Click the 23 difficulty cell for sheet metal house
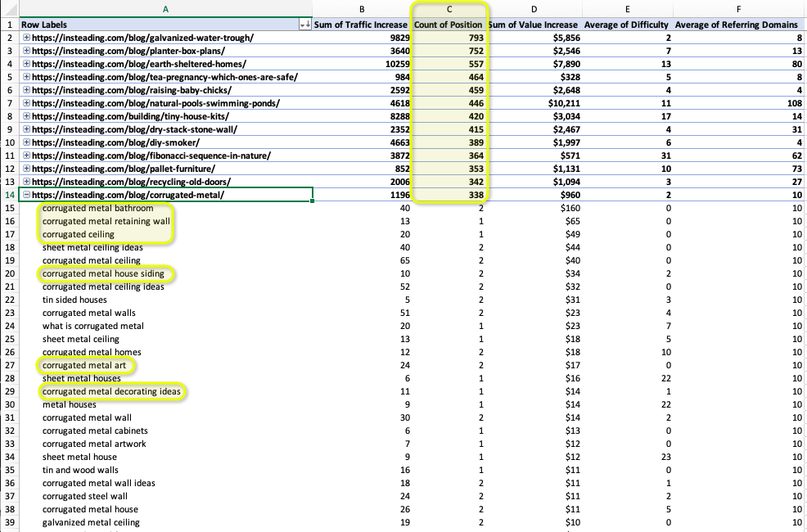 [628, 457]
